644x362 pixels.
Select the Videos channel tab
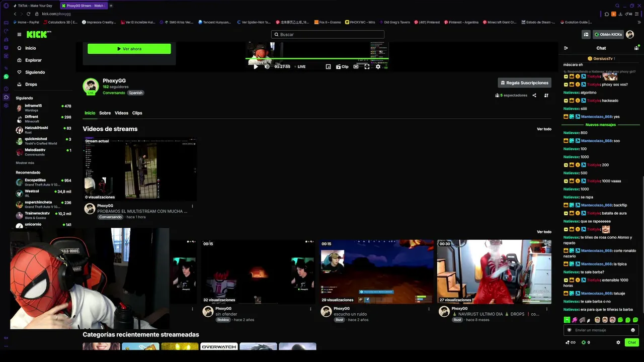point(121,113)
